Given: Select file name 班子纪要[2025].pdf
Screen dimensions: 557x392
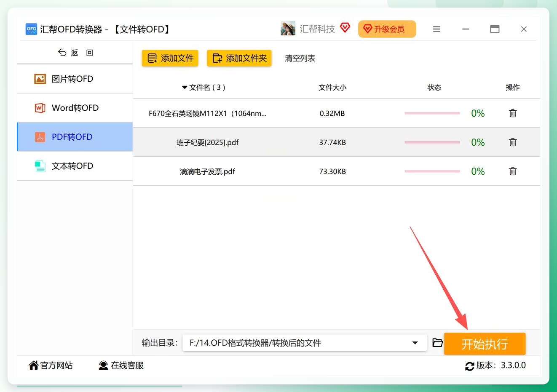Looking at the screenshot, I should [208, 142].
